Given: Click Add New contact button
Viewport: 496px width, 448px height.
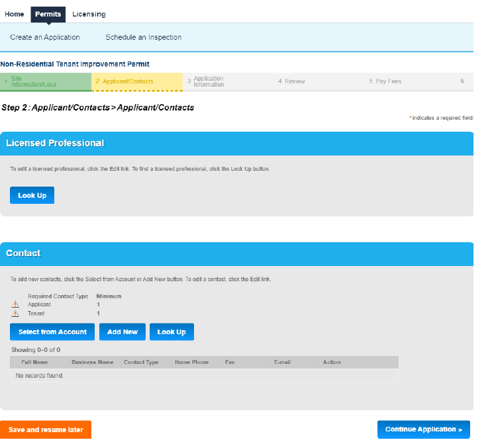Looking at the screenshot, I should click(x=123, y=332).
